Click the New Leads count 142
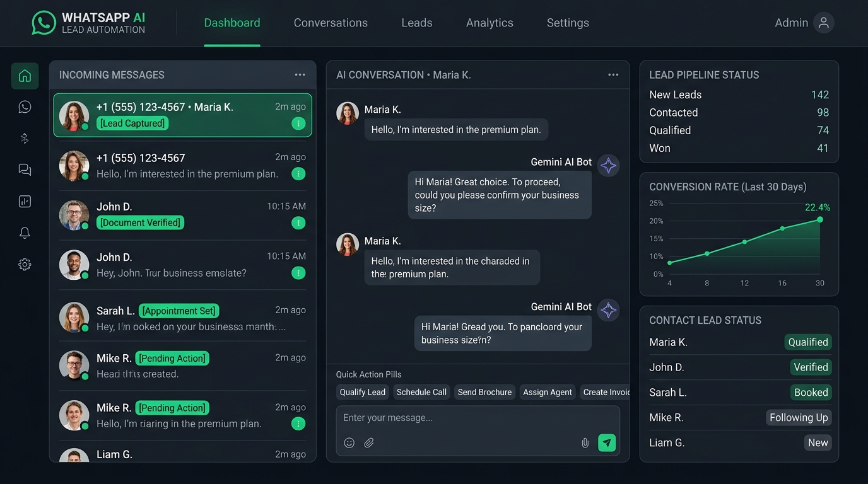Screen dimensions: 868x484 pos(820,95)
